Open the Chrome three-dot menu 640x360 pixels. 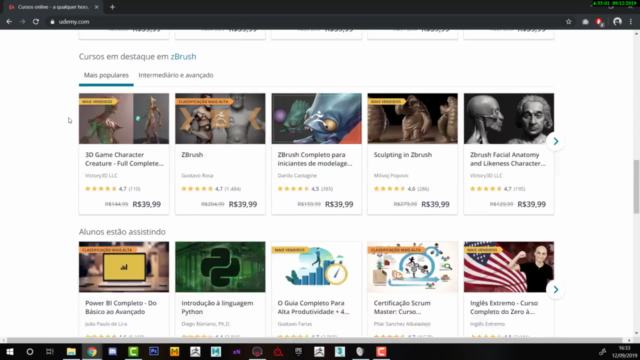[631, 22]
